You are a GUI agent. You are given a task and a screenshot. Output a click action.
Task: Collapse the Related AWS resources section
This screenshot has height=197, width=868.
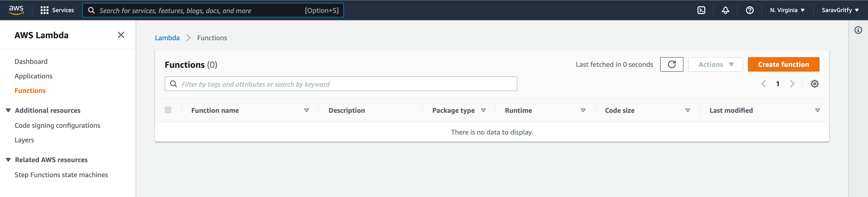click(8, 160)
